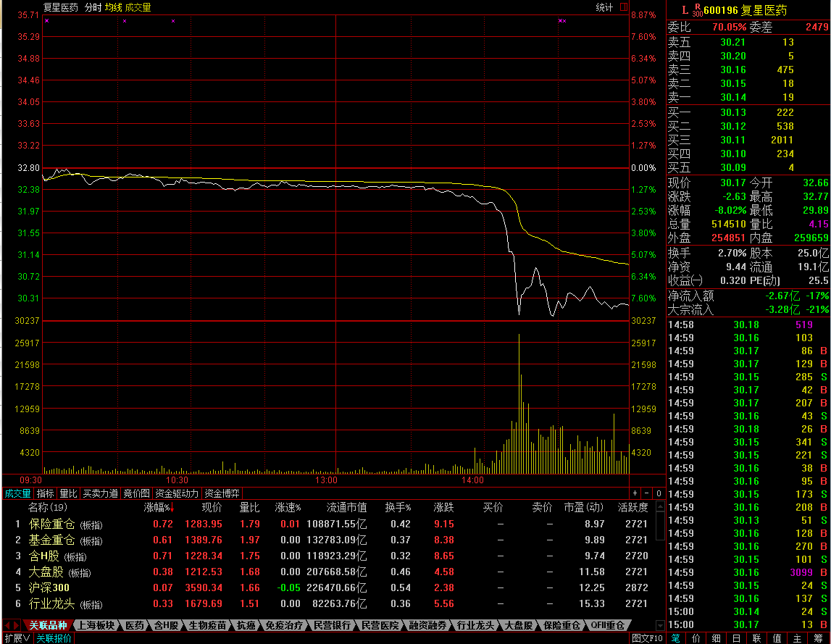Viewport: 831px width, 644px height.
Task: Switch to the 筹 tab at bottom right
Action: (818, 638)
